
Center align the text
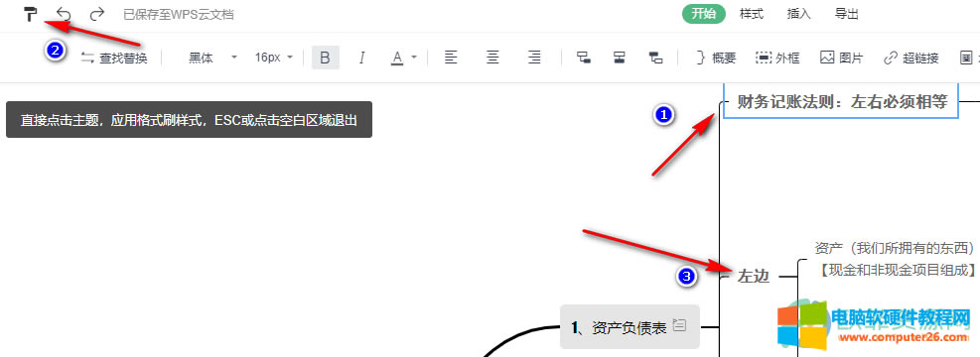493,59
